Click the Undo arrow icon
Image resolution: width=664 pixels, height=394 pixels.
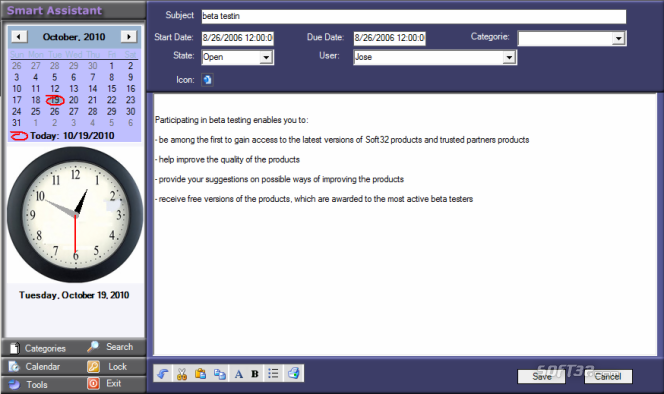click(163, 374)
